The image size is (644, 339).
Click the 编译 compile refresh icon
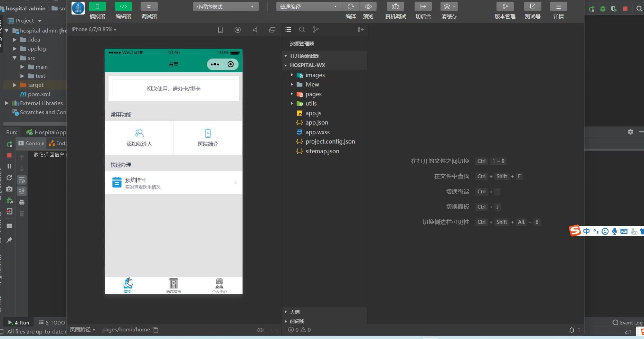351,7
